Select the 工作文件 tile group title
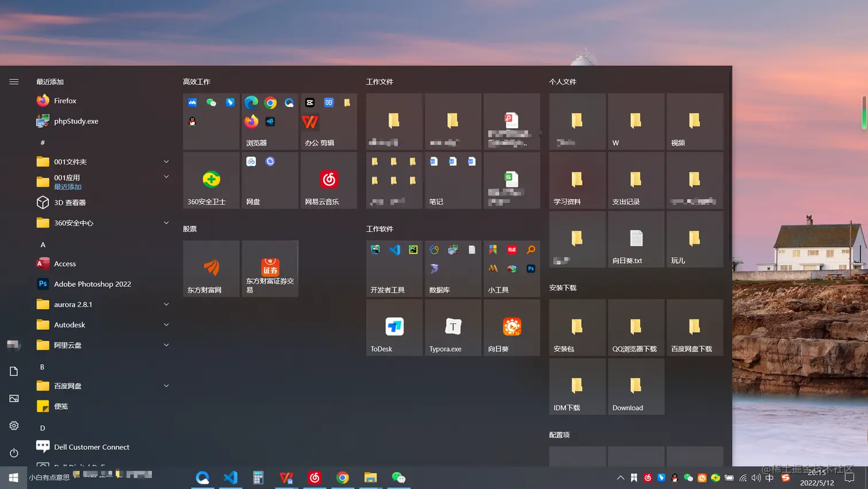 click(x=380, y=82)
